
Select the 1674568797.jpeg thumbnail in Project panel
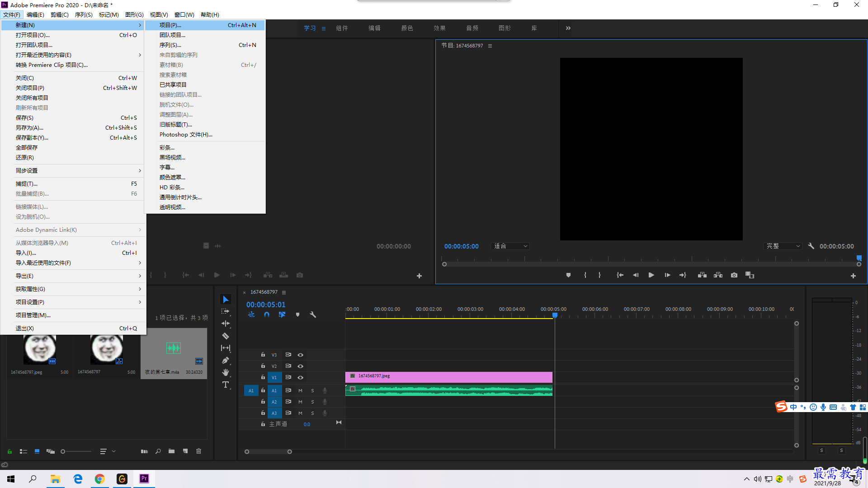(x=40, y=350)
